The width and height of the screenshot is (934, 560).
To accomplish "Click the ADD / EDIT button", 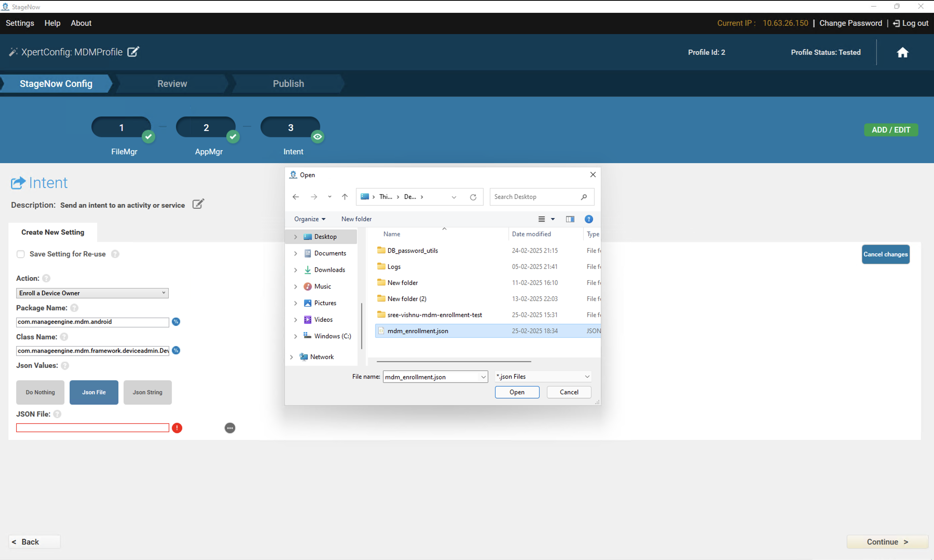I will 891,130.
